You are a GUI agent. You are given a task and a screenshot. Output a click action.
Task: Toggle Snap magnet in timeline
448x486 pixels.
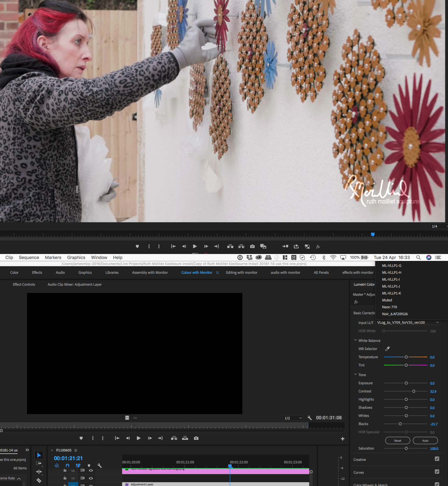point(67,466)
